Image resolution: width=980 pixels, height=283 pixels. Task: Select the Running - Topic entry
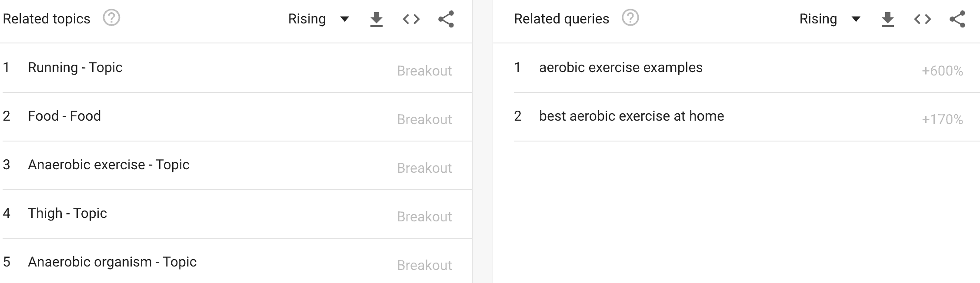[75, 67]
